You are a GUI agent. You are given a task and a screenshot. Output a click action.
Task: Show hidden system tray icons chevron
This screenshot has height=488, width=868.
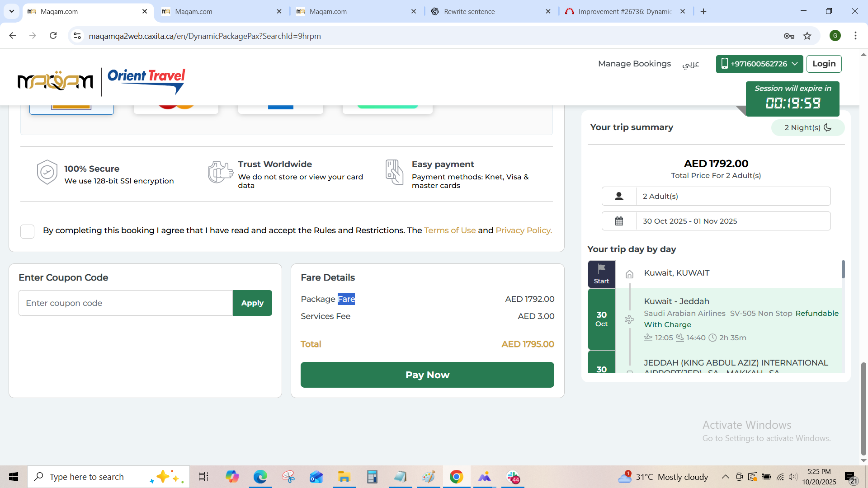click(x=725, y=477)
